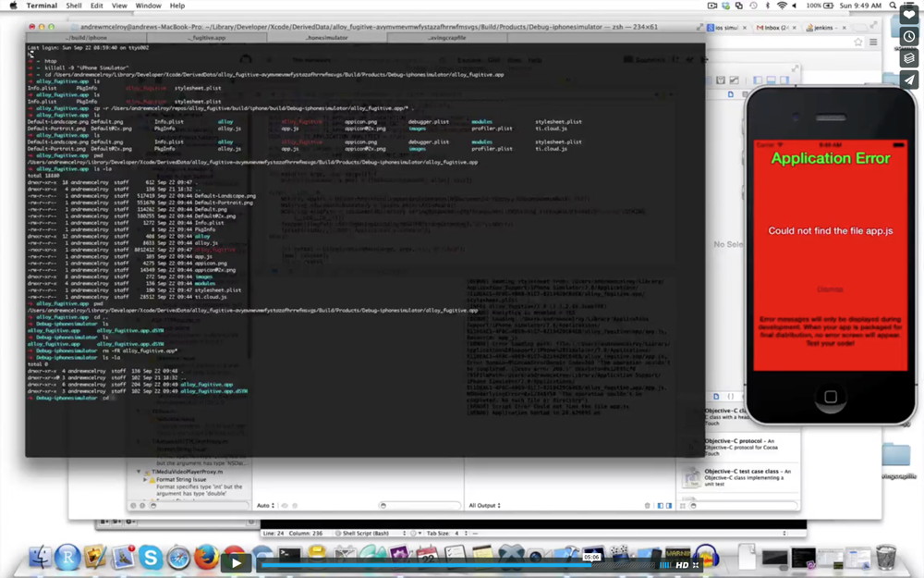Click the paper plane share icon
The image size is (924, 578).
point(909,80)
